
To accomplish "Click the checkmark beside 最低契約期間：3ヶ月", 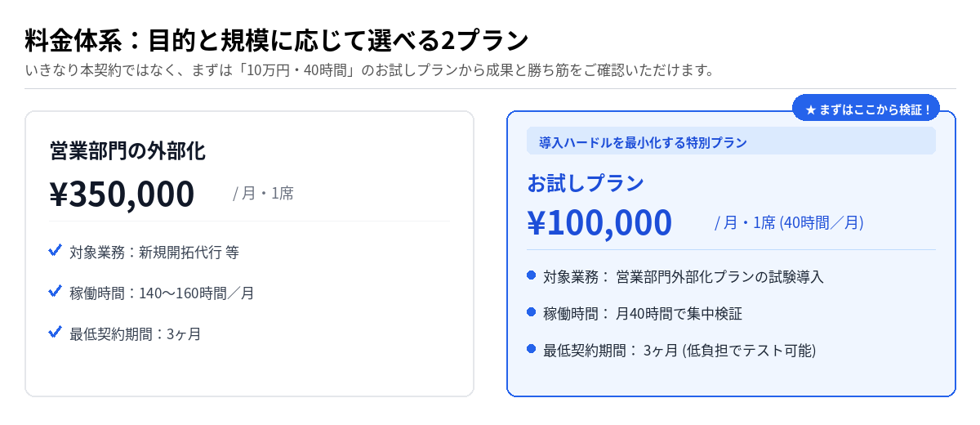I will point(56,331).
